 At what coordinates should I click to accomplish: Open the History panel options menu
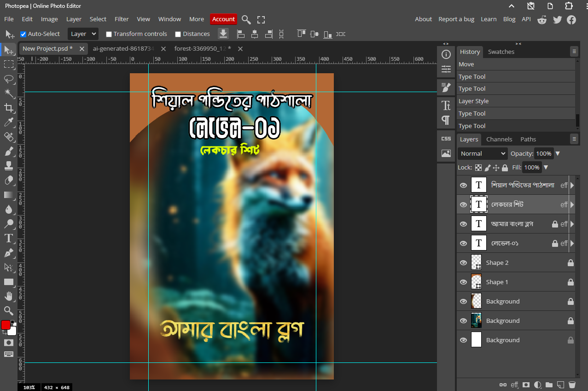(x=574, y=51)
